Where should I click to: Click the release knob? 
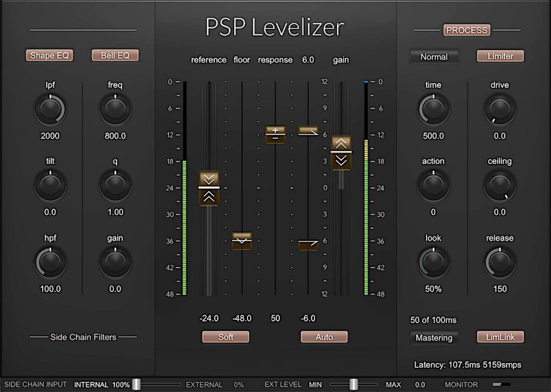(x=500, y=262)
